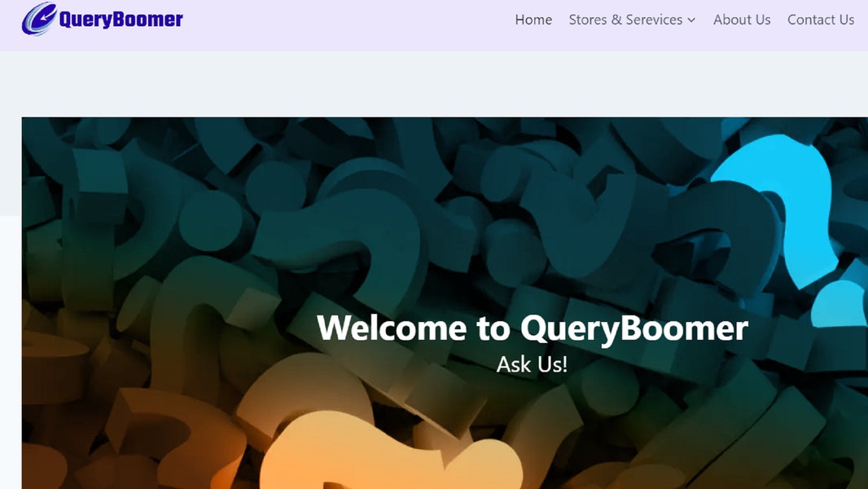Open the Stores & Serevices menu
The height and width of the screenshot is (489, 868).
click(x=625, y=20)
